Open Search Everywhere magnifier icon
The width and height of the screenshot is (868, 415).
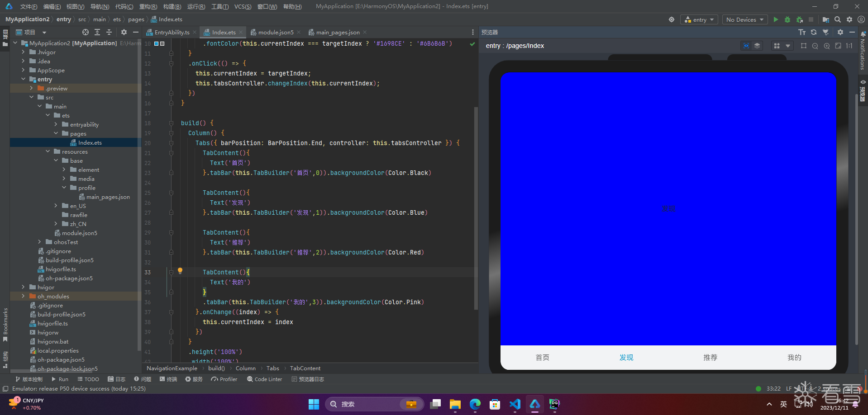pyautogui.click(x=838, y=19)
